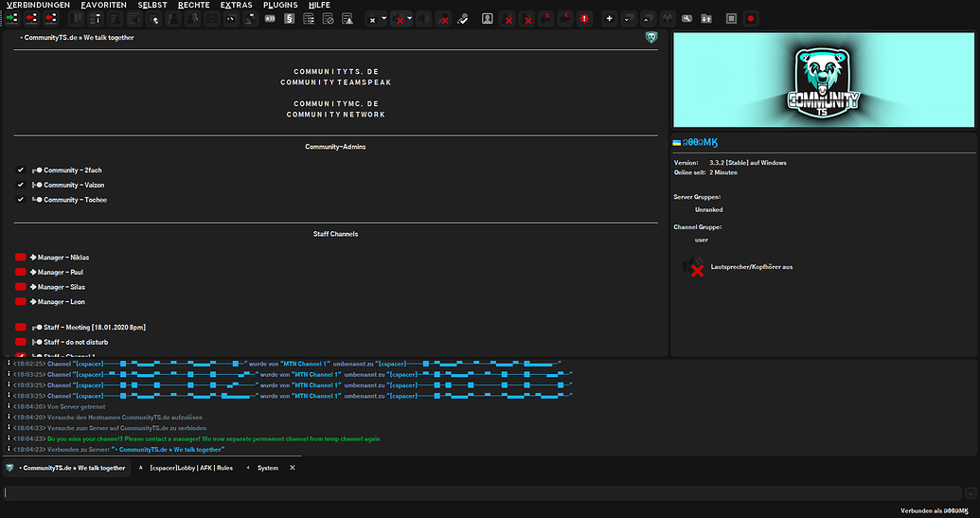The image size is (980, 518).
Task: Click the chat message input field
Action: (x=481, y=492)
